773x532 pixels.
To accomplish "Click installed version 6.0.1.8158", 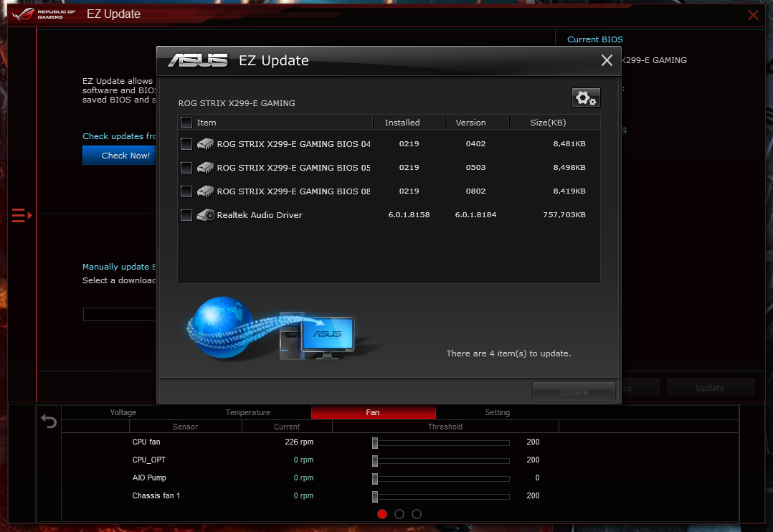I will point(409,214).
